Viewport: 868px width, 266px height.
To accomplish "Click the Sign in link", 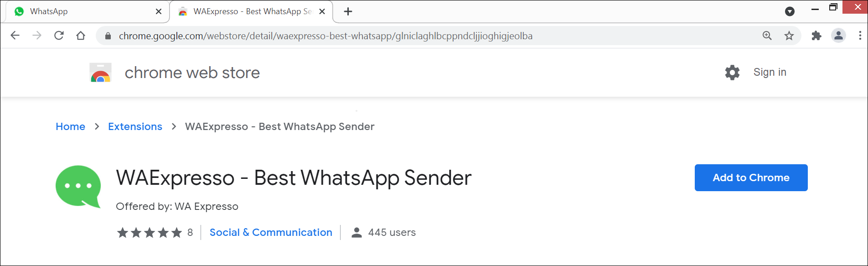I will click(x=770, y=72).
